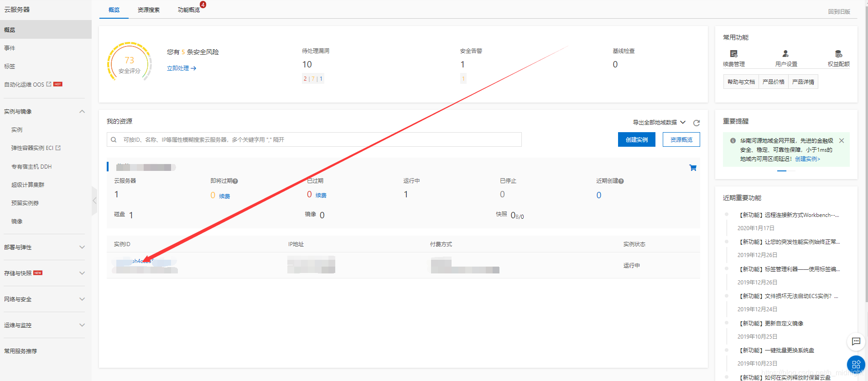Switch to the 概览 tab
868x381 pixels.
[x=114, y=10]
